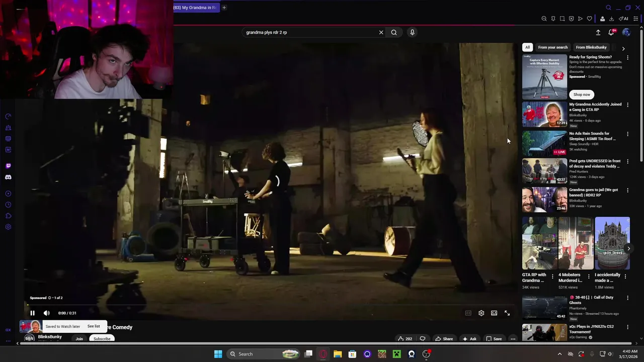Image resolution: width=644 pixels, height=362 pixels.
Task: Open 'My Grandma Accidently Joined a Gang' thumbnail
Action: (x=544, y=115)
